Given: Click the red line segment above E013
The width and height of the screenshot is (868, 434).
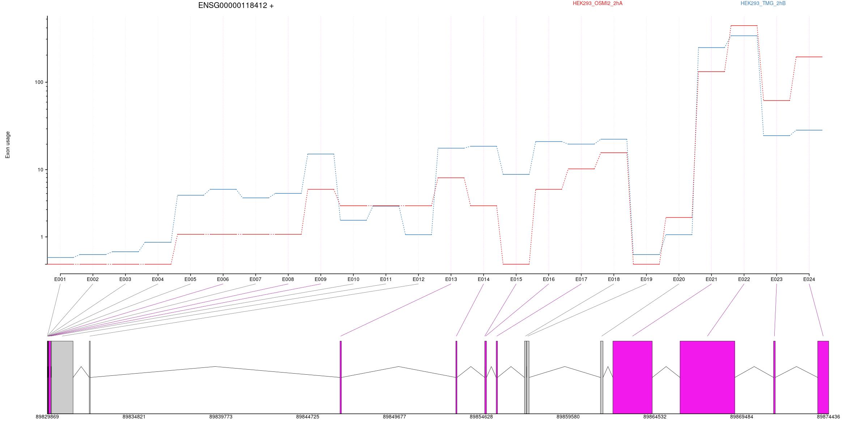Looking at the screenshot, I should point(451,178).
